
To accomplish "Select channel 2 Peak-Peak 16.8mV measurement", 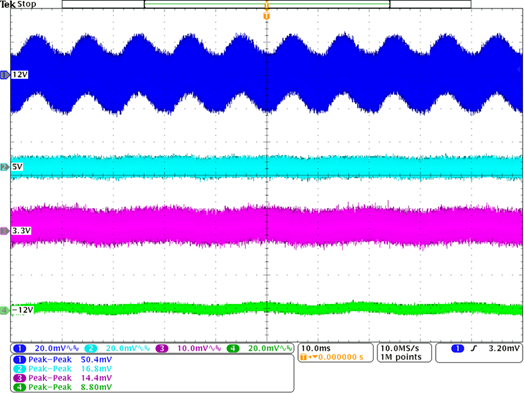I will [x=62, y=369].
